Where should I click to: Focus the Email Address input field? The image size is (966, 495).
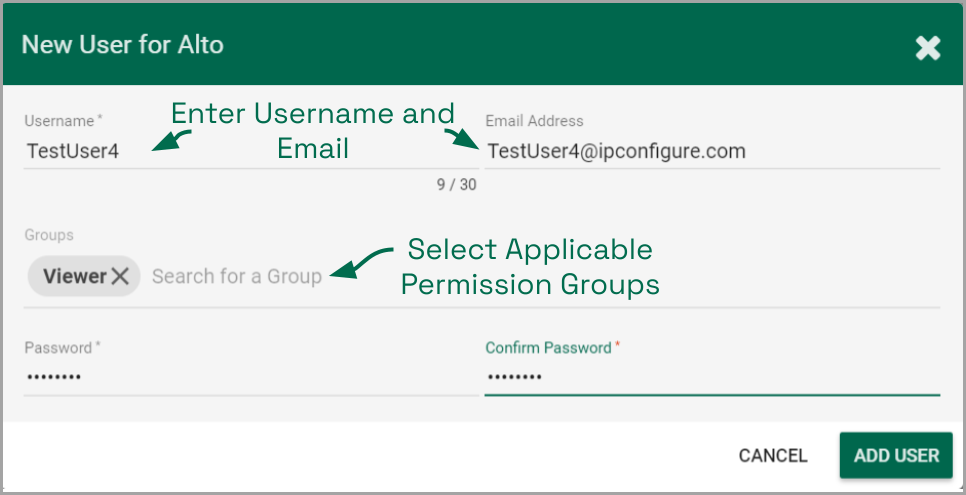click(x=710, y=152)
